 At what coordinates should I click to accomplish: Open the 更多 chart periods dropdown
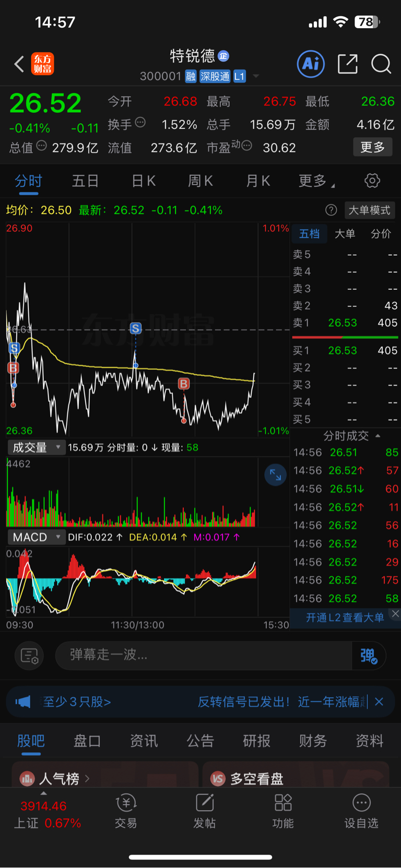(x=316, y=181)
